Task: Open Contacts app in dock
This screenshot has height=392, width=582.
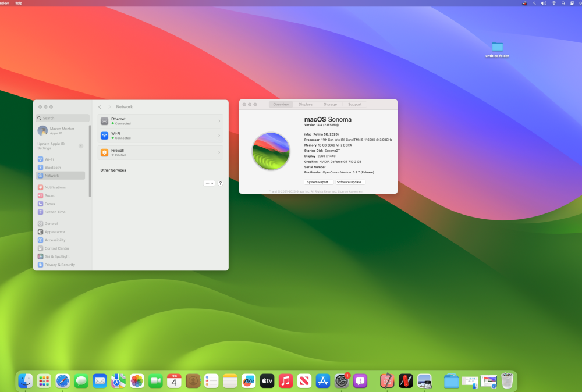Action: pyautogui.click(x=193, y=381)
